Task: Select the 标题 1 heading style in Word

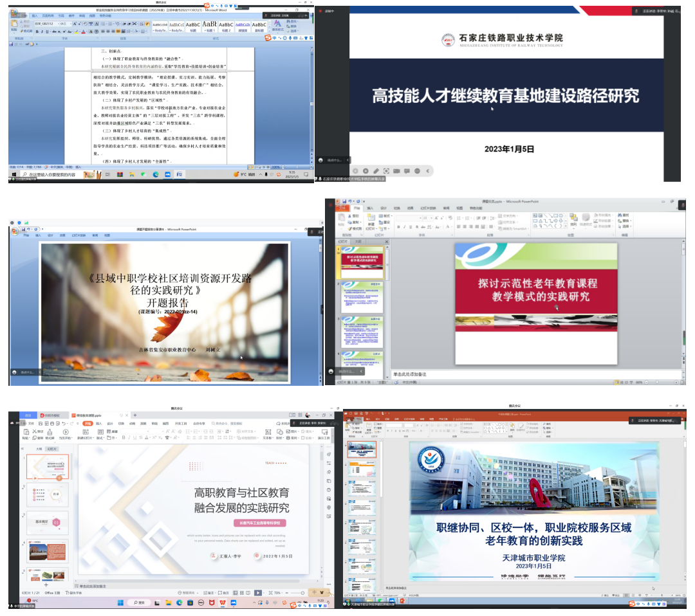Action: 210,26
